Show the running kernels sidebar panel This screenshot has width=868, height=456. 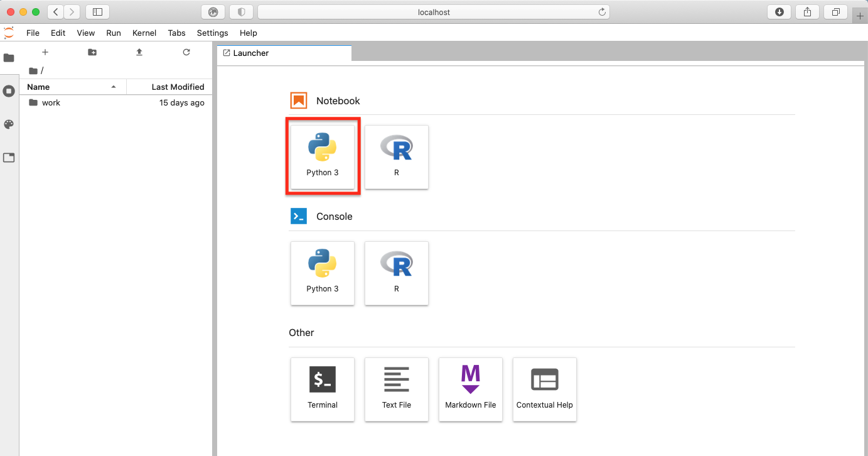pos(9,91)
